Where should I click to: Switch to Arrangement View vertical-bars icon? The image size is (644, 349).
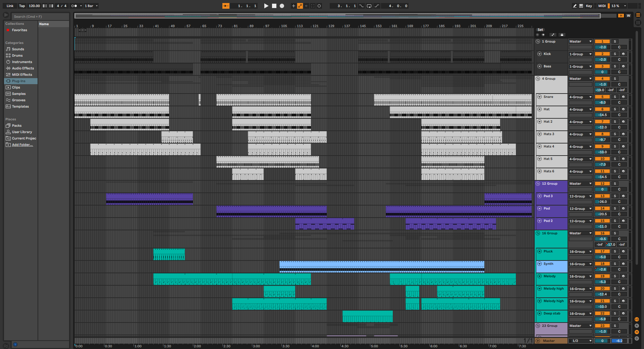click(638, 22)
